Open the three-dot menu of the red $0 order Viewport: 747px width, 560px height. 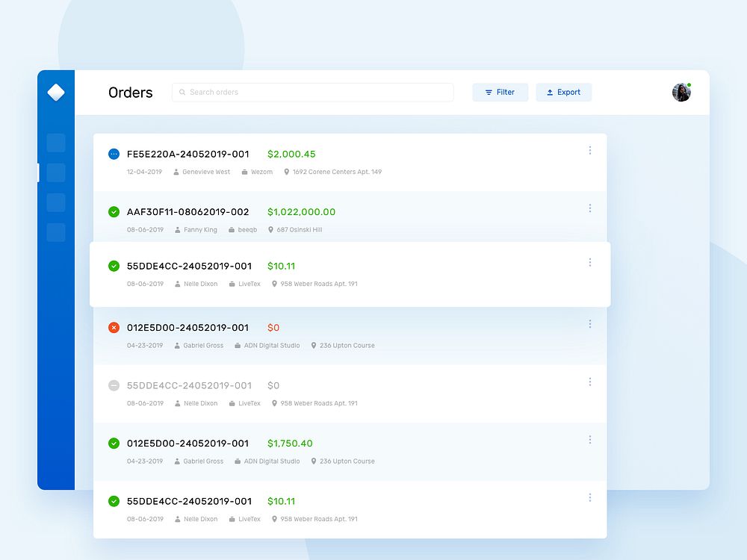pyautogui.click(x=590, y=324)
